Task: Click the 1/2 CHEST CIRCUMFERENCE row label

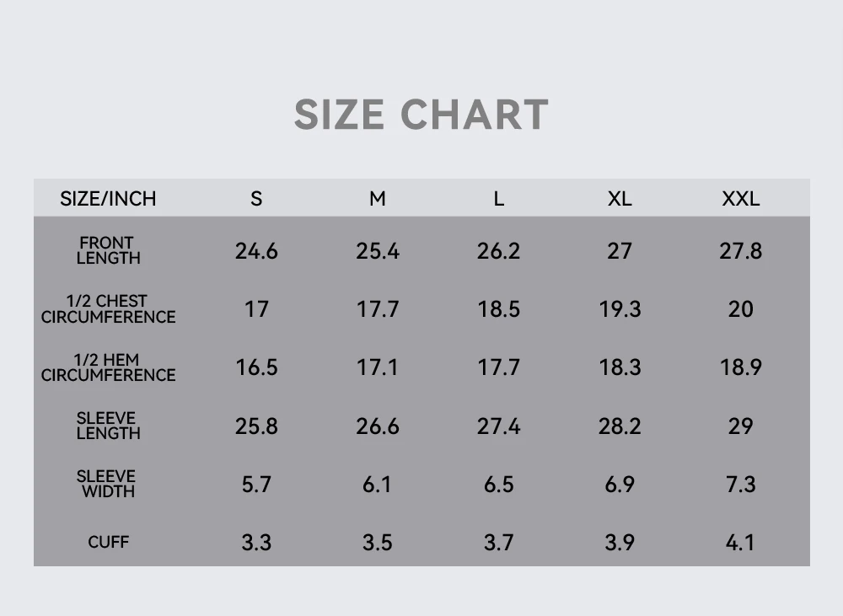Action: tap(108, 309)
